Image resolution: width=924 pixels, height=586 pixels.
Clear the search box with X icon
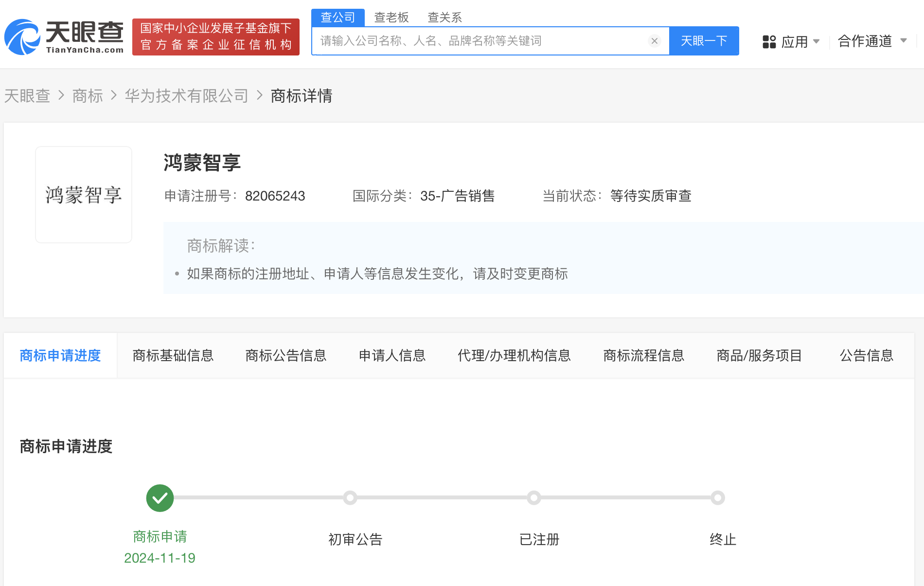(x=655, y=41)
